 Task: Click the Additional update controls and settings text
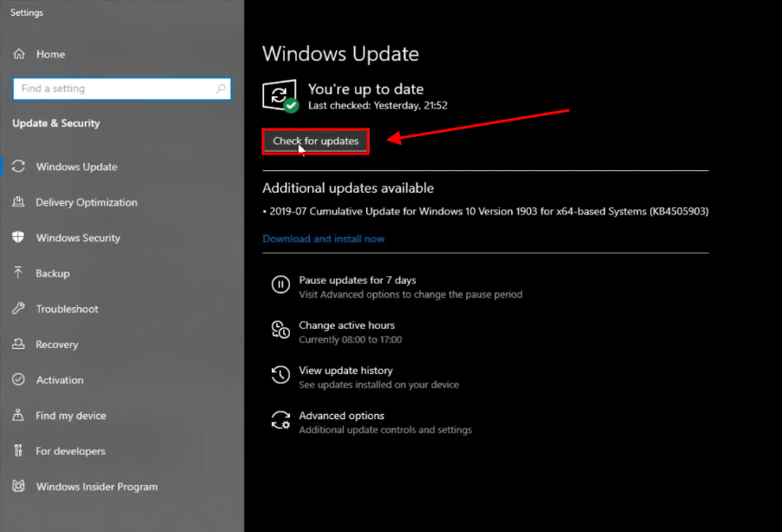385,430
